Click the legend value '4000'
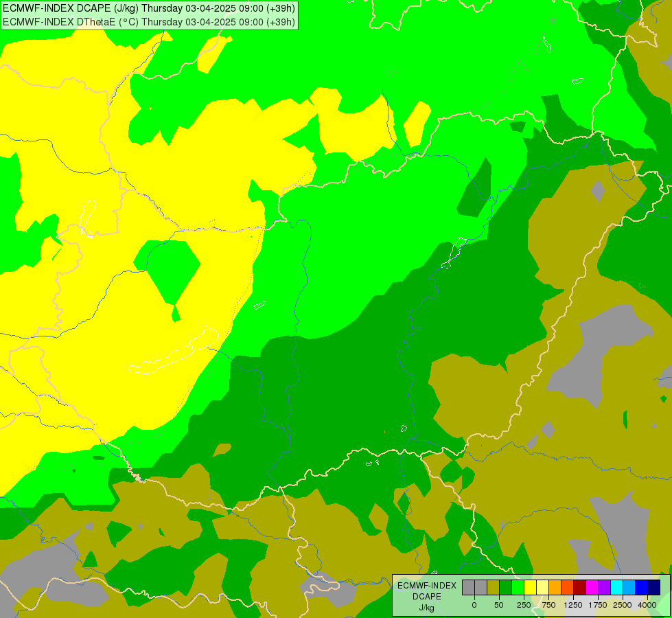672x618 pixels. 647,605
